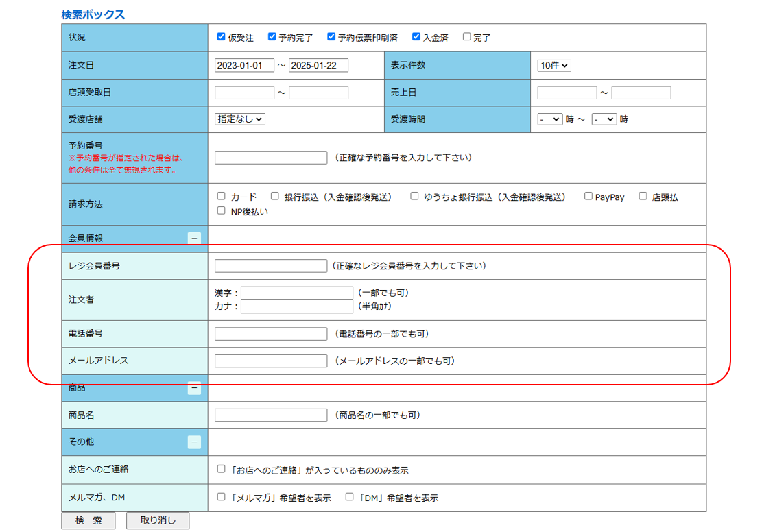The height and width of the screenshot is (532, 762).
Task: Open the 受渡時間 end hour dropdown
Action: coord(604,119)
